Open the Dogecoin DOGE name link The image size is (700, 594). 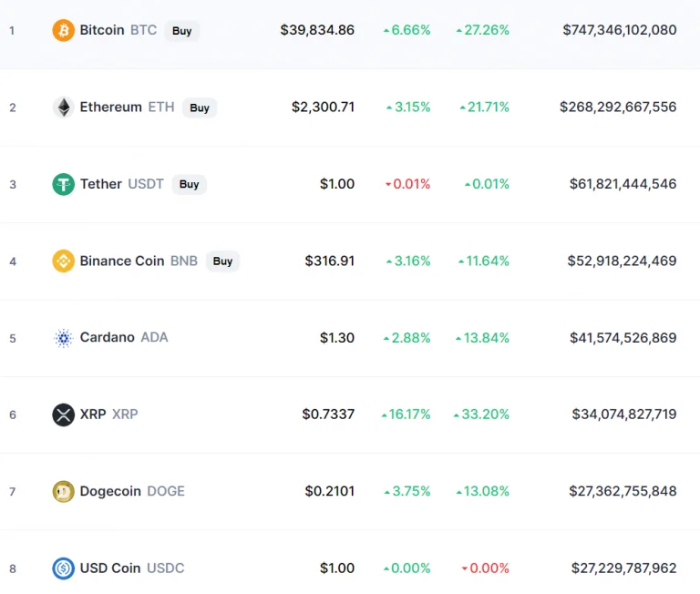(x=132, y=491)
